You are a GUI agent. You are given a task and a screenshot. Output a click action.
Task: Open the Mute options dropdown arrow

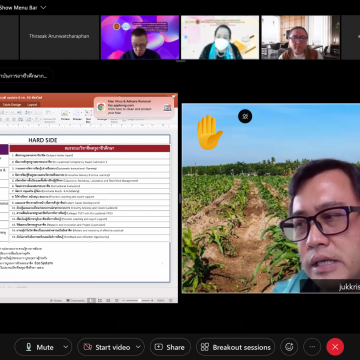pos(66,347)
